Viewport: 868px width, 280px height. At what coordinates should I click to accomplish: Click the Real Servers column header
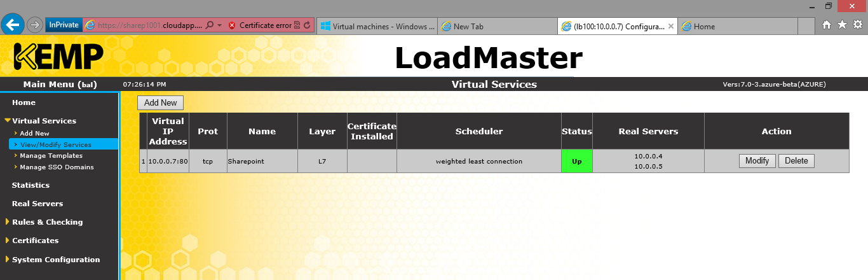pyautogui.click(x=648, y=131)
